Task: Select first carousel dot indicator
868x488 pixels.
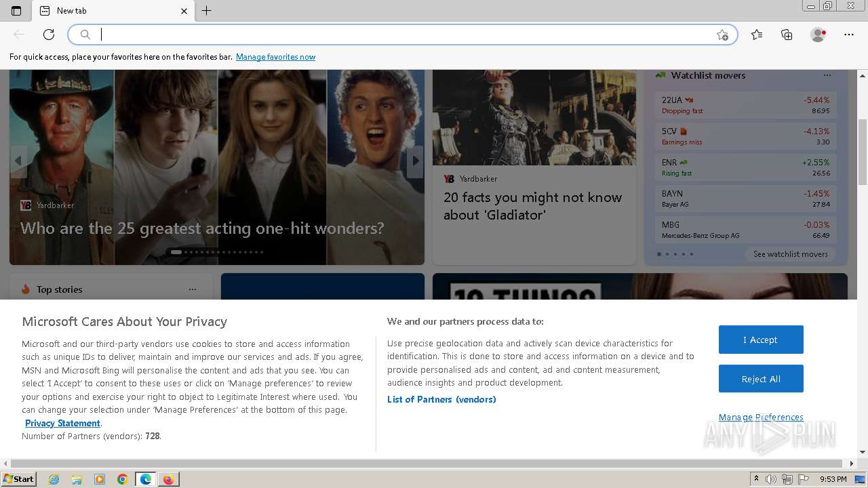Action: 176,252
